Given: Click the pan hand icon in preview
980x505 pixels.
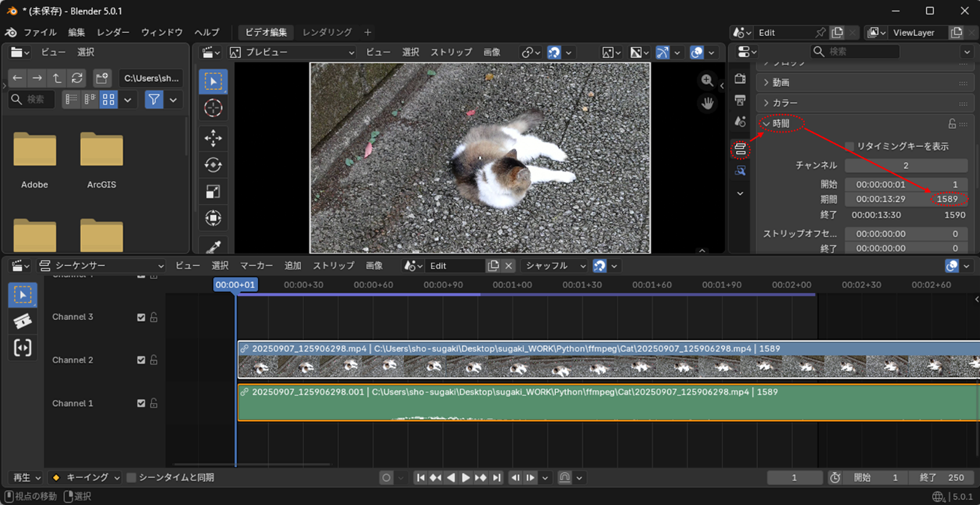Looking at the screenshot, I should click(x=707, y=104).
